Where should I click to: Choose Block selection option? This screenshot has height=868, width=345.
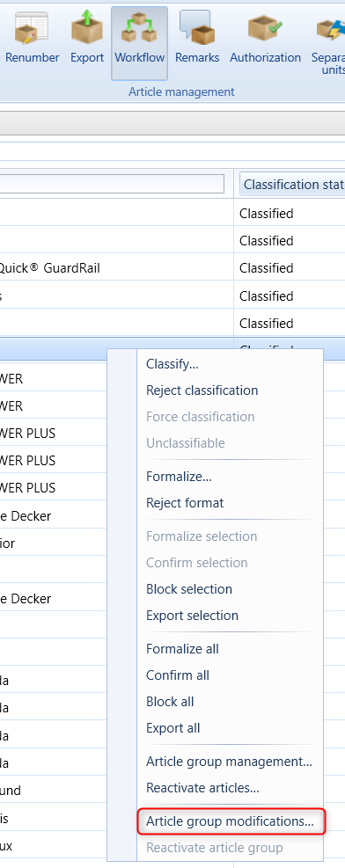(189, 589)
